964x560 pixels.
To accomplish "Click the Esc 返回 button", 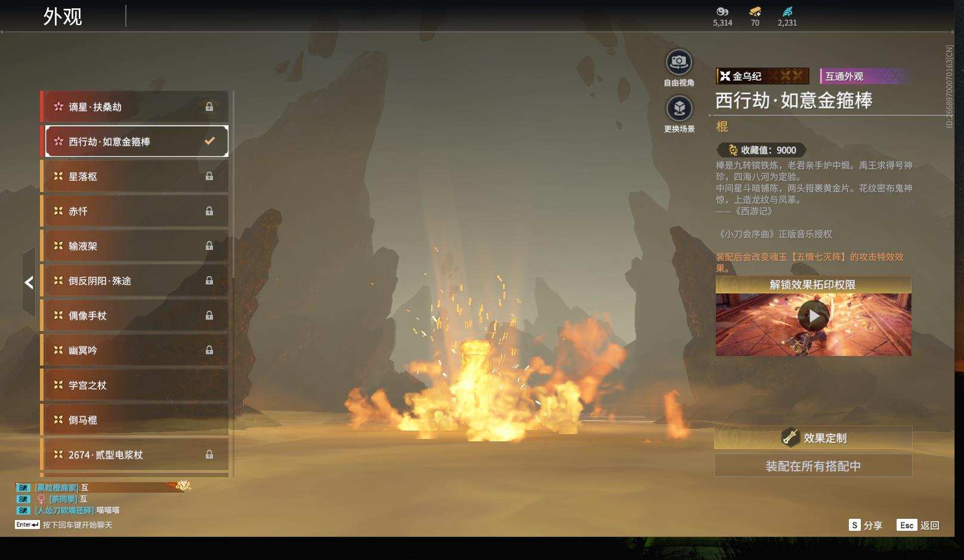I will pyautogui.click(x=918, y=525).
